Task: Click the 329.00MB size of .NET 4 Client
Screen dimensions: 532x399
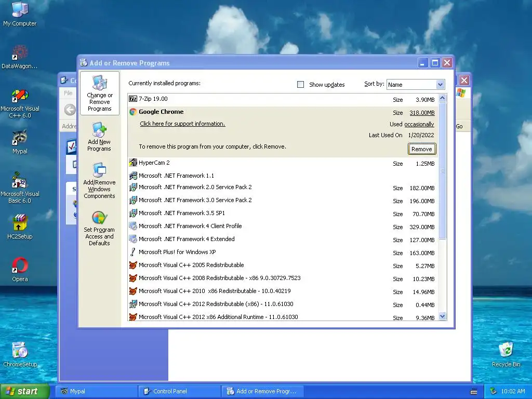Action: (x=422, y=227)
